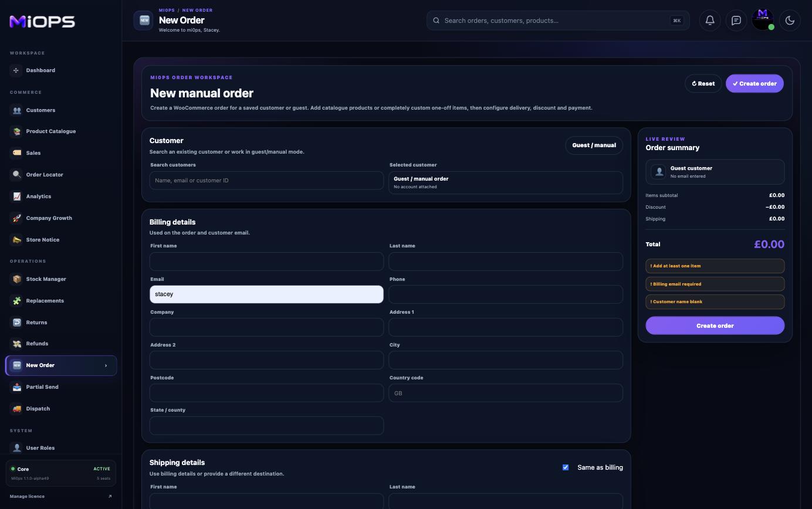Click the 'Add at least one item' warning
This screenshot has width=812, height=509.
point(715,266)
